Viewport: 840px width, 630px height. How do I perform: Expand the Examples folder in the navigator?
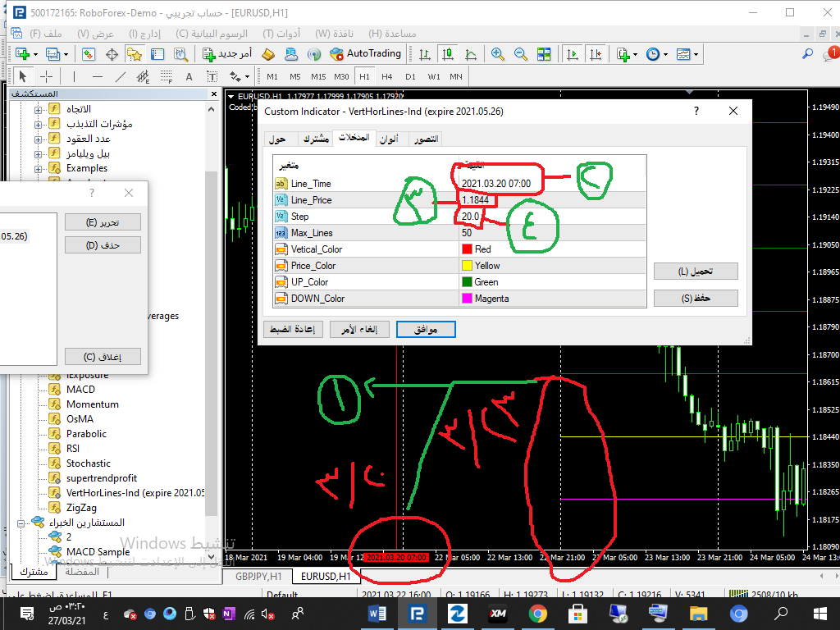pyautogui.click(x=38, y=168)
